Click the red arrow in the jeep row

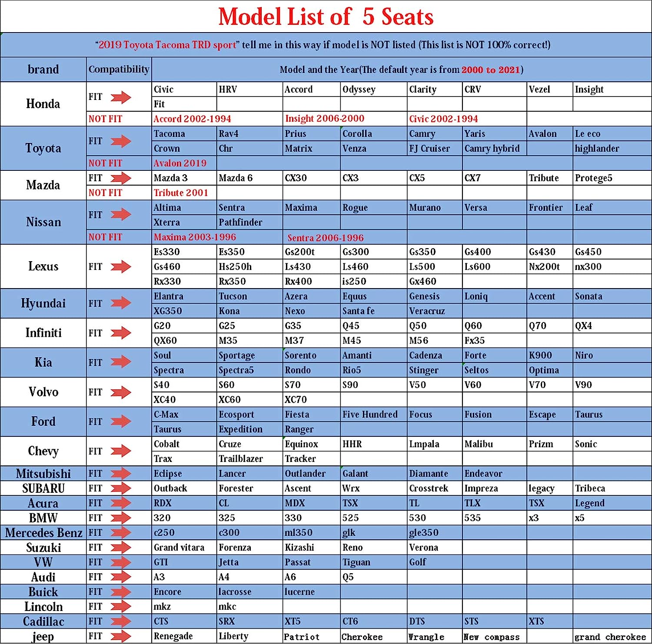point(120,636)
